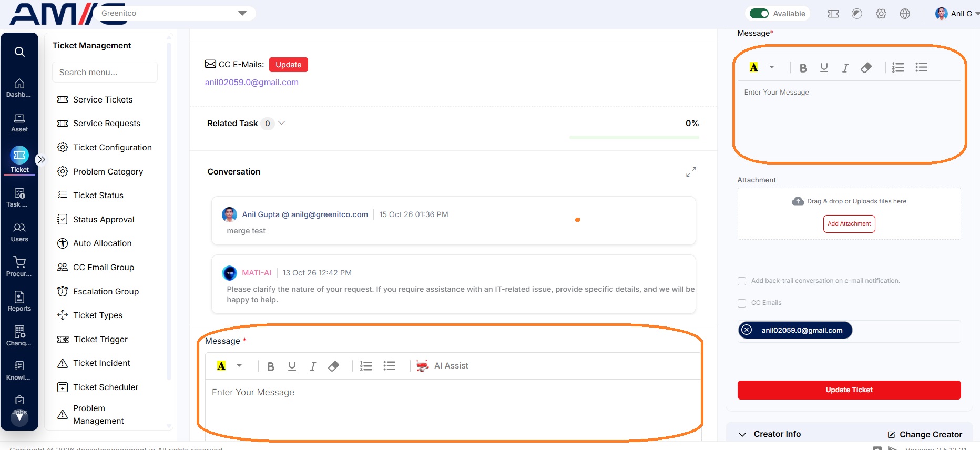Check Add back-trail conversation on e-mail notification
Screen dimensions: 980x450
coord(742,281)
